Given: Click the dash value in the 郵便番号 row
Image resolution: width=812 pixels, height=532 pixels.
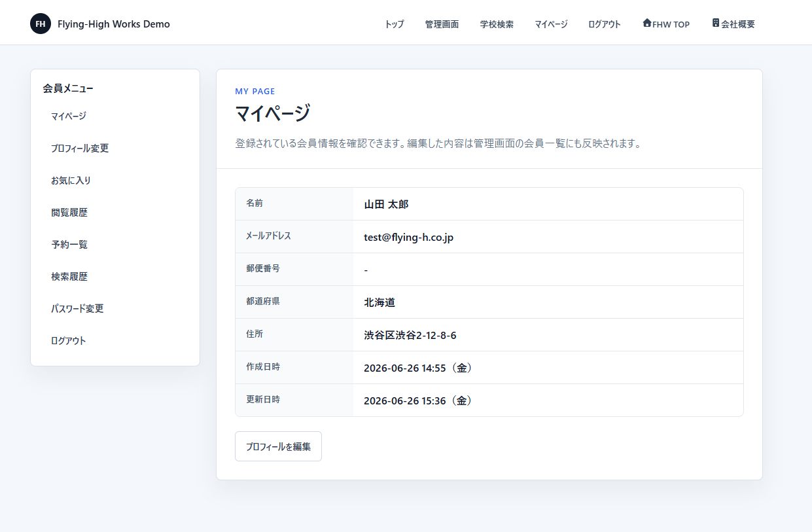Looking at the screenshot, I should tap(366, 270).
